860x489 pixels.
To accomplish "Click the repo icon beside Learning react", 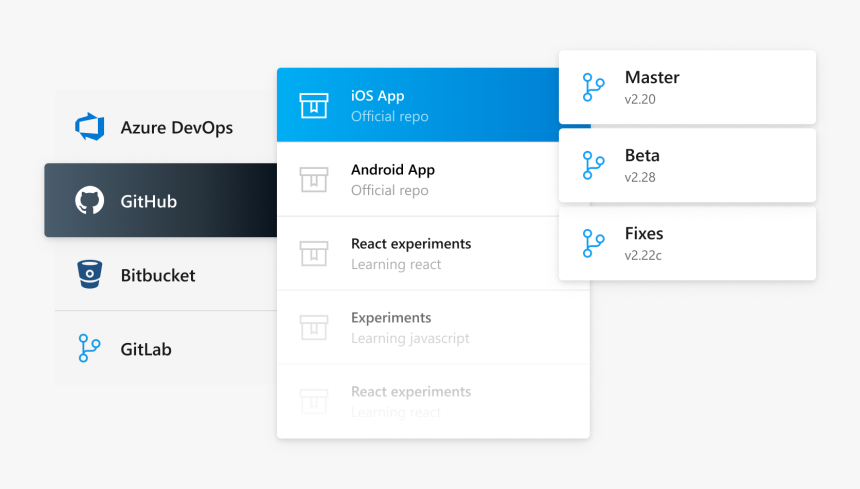I will (x=314, y=253).
